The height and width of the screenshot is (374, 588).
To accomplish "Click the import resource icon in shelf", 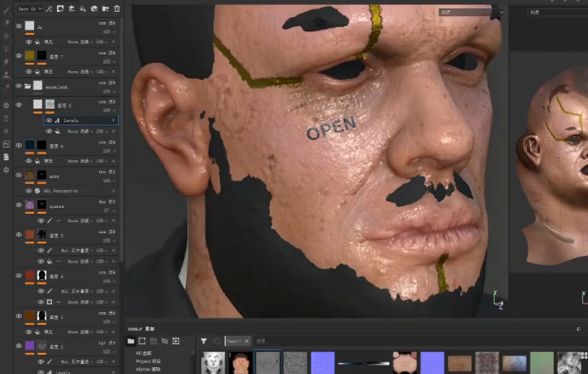I will [x=176, y=341].
